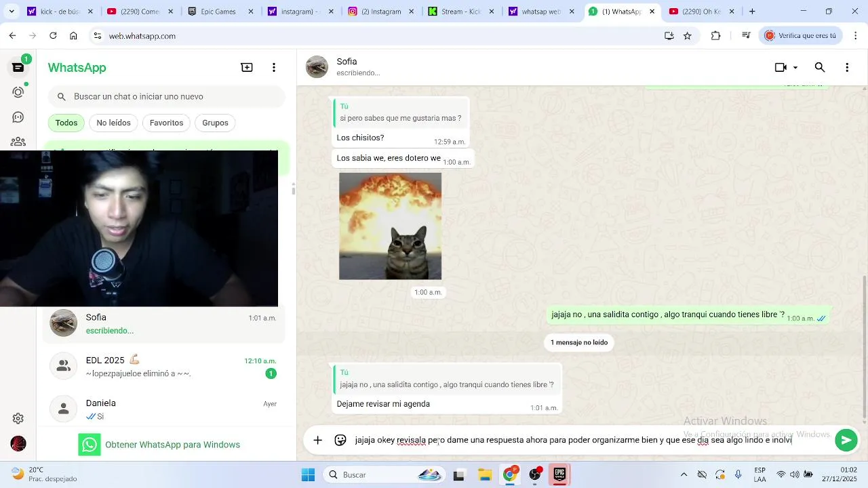Image resolution: width=868 pixels, height=488 pixels.
Task: Search within Sofia conversation
Action: (x=820, y=67)
